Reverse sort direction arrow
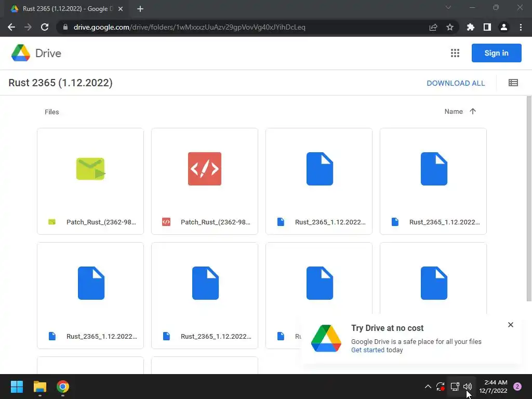The height and width of the screenshot is (399, 532). tap(473, 111)
